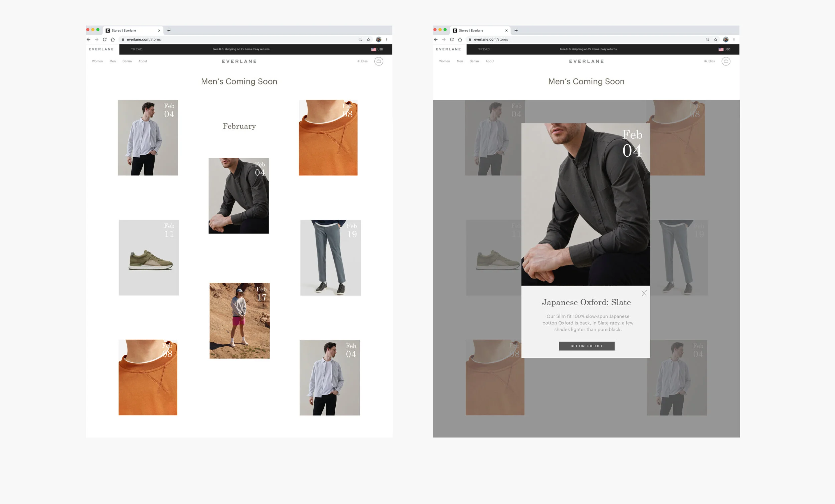The image size is (835, 504).
Task: Open a new tab in left window
Action: pos(169,30)
